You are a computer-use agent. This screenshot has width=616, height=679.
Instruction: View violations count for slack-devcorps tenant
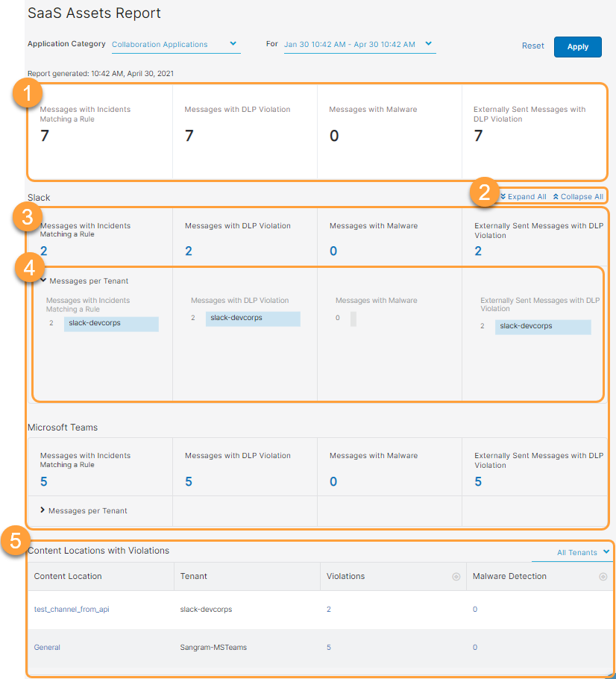pos(328,609)
